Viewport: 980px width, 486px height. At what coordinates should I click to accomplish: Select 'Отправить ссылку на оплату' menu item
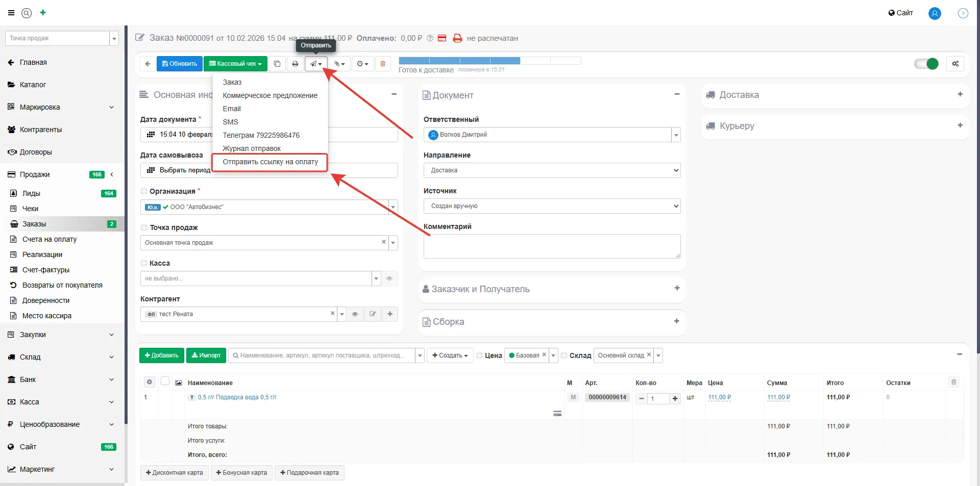click(270, 162)
